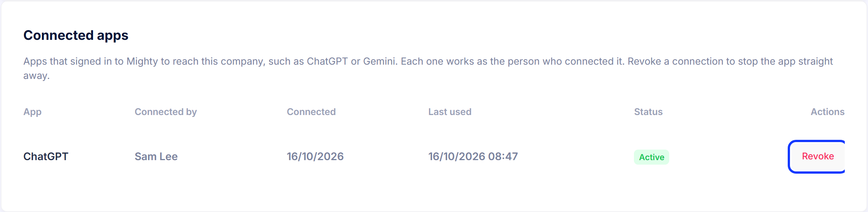Click the phrase Each one works
Screen dimensions: 868x212
click(437, 61)
